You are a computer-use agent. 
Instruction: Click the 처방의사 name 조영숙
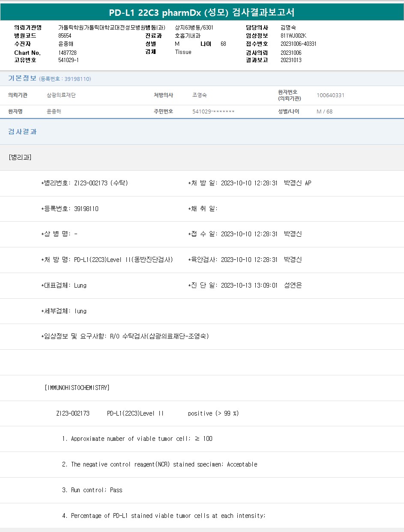200,95
